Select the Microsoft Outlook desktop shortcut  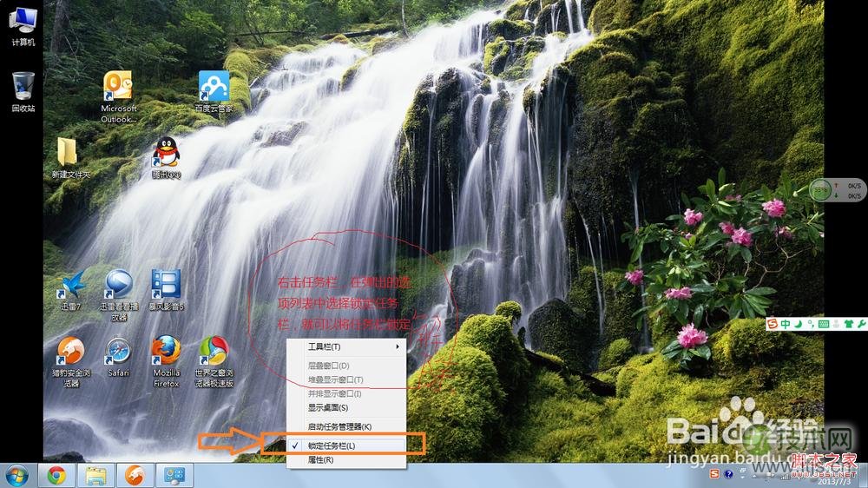pos(118,96)
